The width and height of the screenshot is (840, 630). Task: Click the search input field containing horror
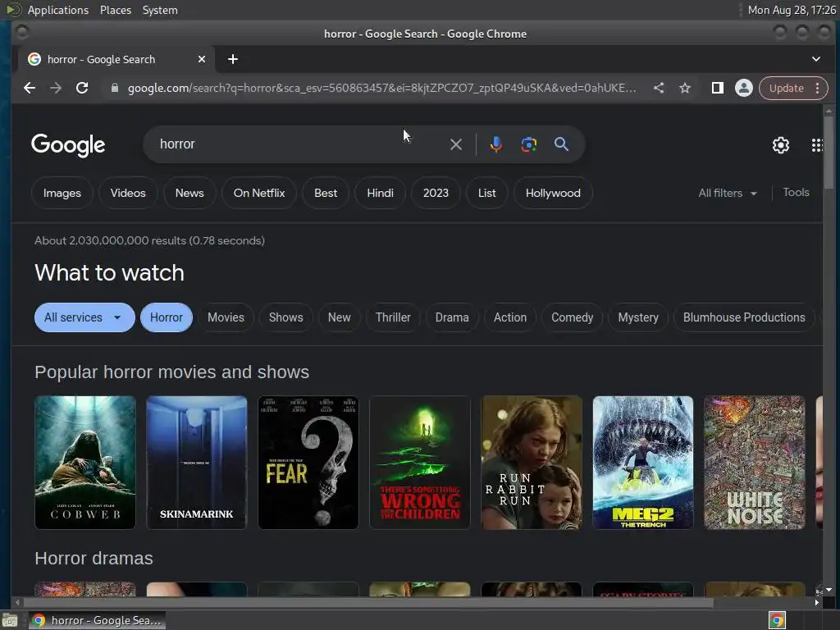(300, 144)
